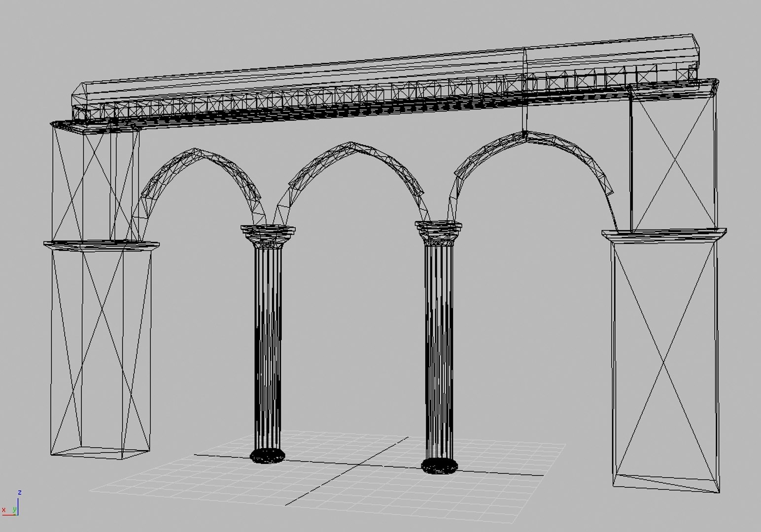Pick the round base of the right column

(440, 466)
